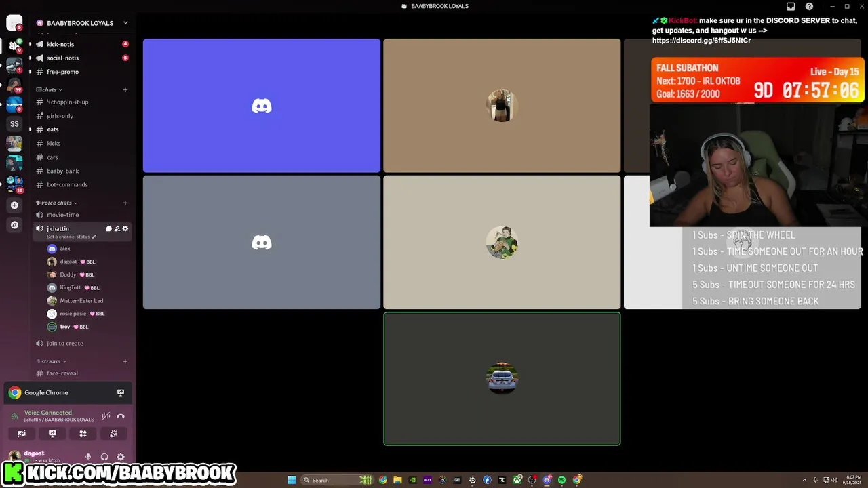Open soundboard in voice panel
The image size is (868, 488).
pyautogui.click(x=113, y=434)
